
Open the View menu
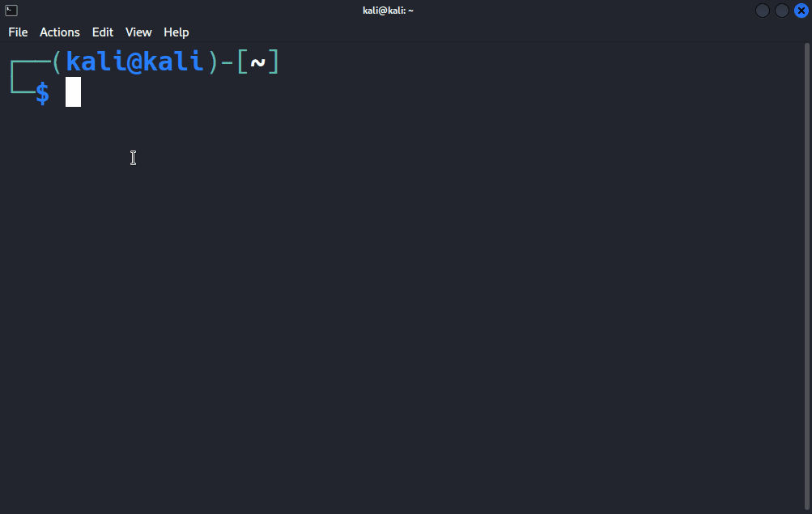pos(138,32)
